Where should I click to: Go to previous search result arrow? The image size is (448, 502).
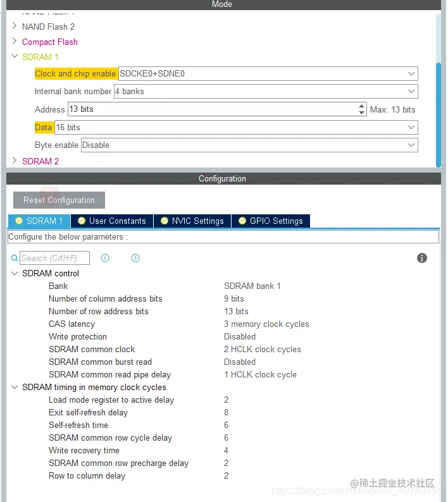(x=105, y=258)
